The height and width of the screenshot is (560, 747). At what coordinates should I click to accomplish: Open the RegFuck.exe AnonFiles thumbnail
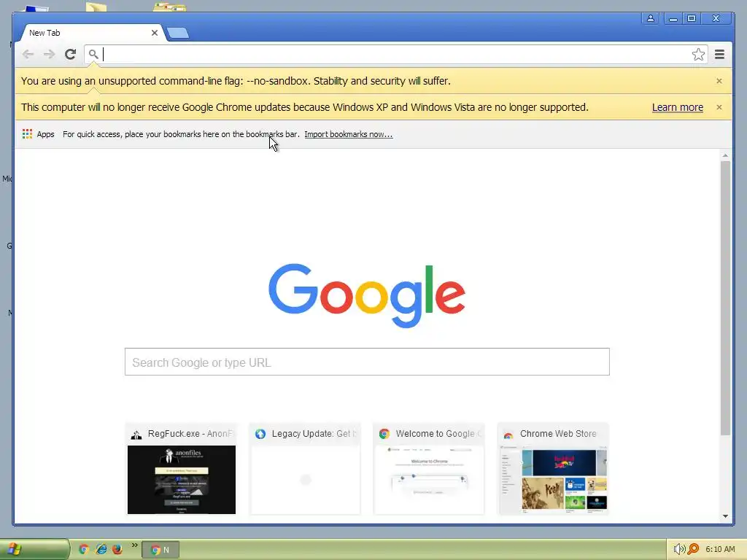click(182, 469)
